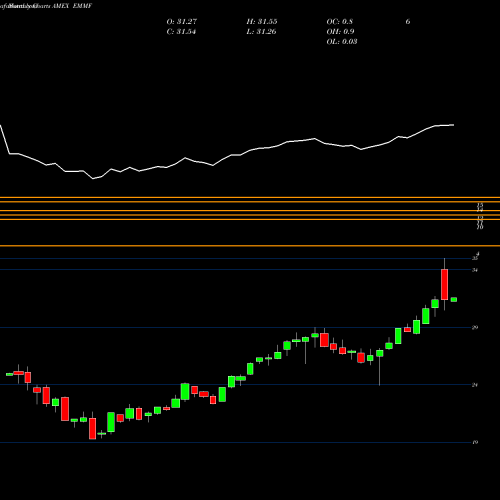
Task: Click the "OH: 0.9" value
Action: (x=340, y=32)
